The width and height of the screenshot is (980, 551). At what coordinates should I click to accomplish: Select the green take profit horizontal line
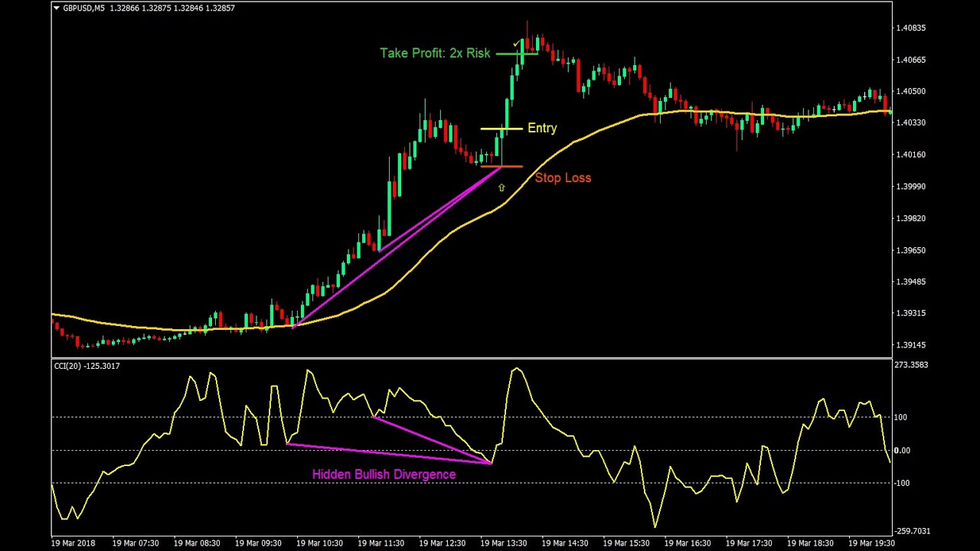(517, 54)
